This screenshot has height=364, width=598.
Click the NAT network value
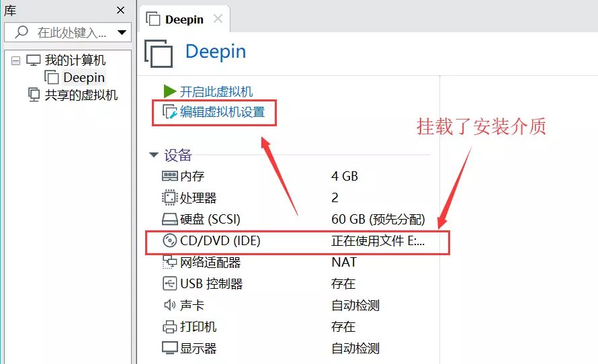tap(344, 262)
